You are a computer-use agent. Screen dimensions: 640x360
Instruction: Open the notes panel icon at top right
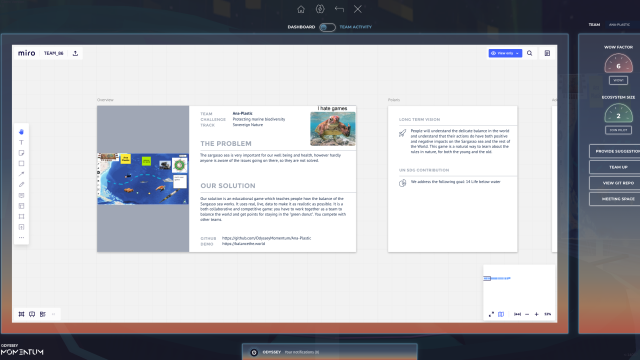point(547,53)
